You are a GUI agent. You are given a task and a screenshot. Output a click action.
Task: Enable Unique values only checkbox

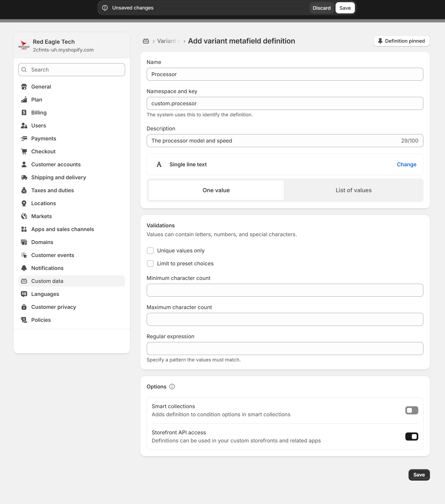click(150, 251)
